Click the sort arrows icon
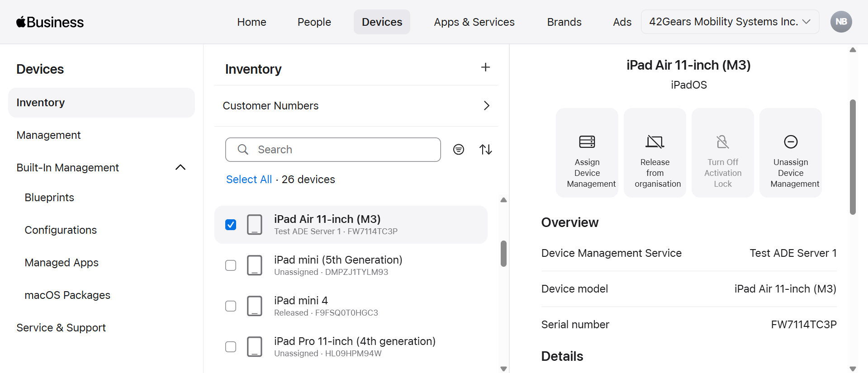This screenshot has width=868, height=373. [x=485, y=150]
